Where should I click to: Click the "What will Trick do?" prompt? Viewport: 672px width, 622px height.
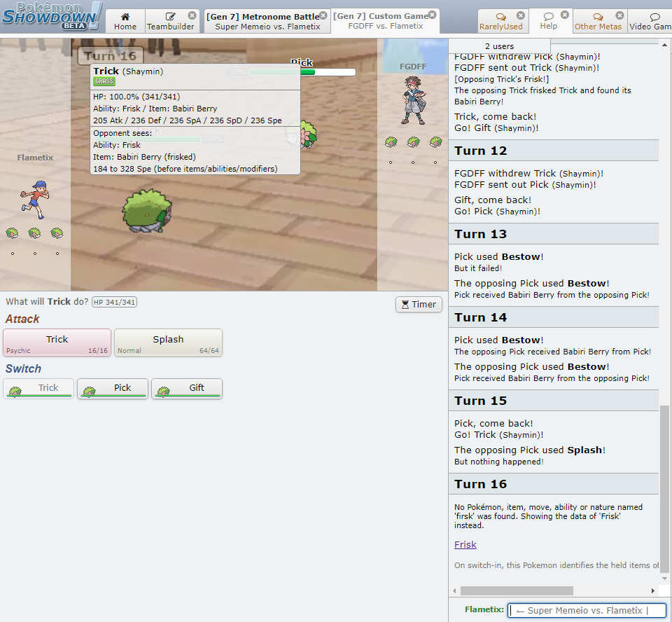coord(47,302)
